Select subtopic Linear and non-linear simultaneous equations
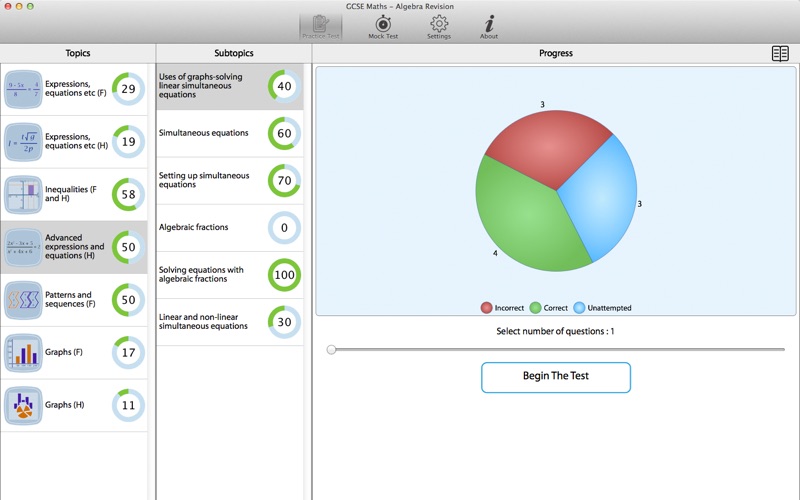The image size is (800, 500). click(230, 322)
